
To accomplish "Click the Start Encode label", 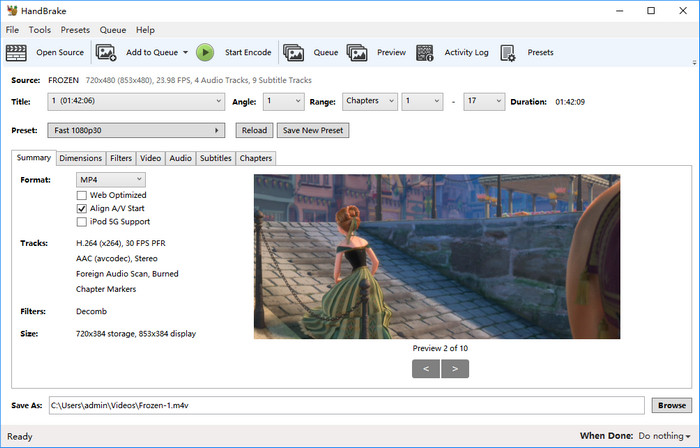I will point(248,52).
